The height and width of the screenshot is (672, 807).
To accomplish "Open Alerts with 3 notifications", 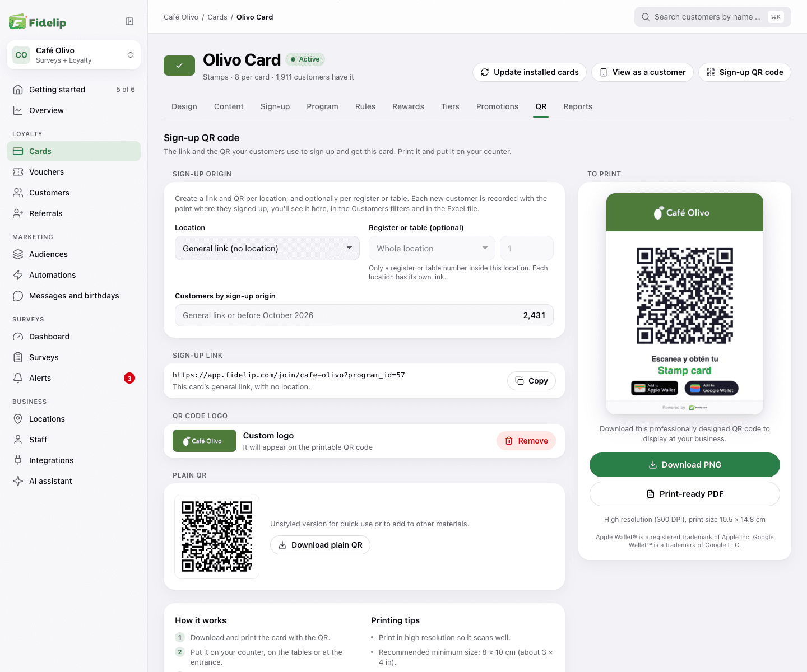I will click(73, 378).
